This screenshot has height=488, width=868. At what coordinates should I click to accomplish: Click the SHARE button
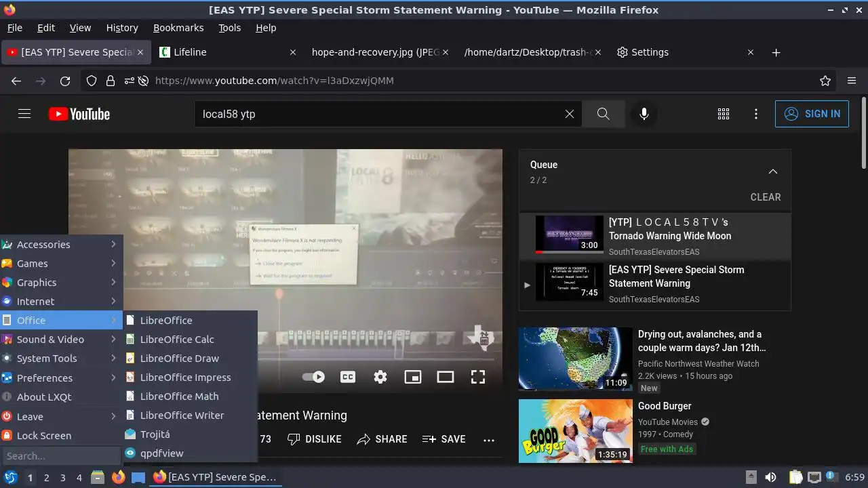click(x=382, y=439)
